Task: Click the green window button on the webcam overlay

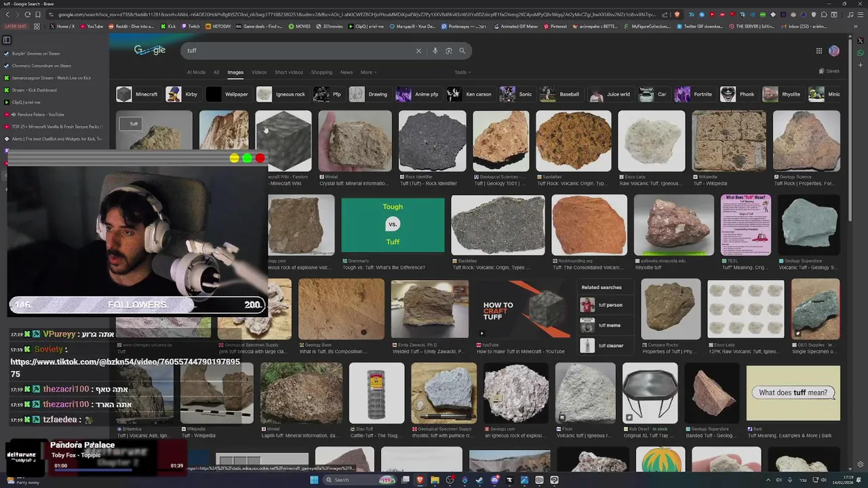Action: click(x=248, y=158)
